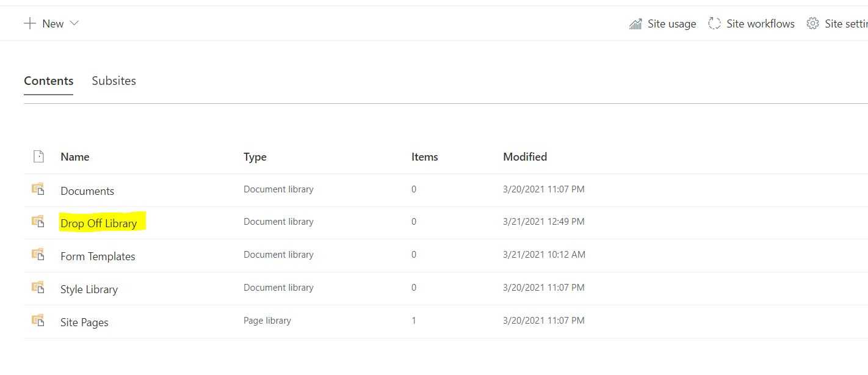Click the plus icon next to New
This screenshot has height=375, width=868.
29,23
